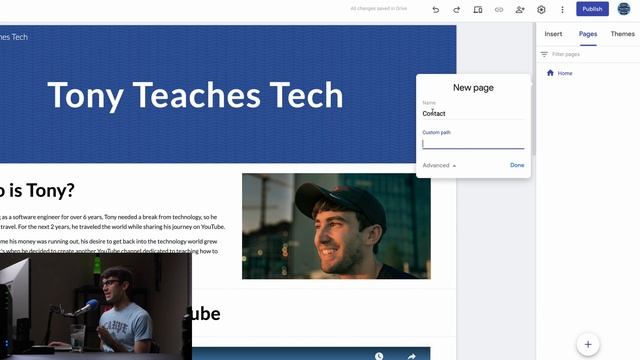Click the filter lines icon
Viewport: 640px width, 360px height.
tap(544, 54)
